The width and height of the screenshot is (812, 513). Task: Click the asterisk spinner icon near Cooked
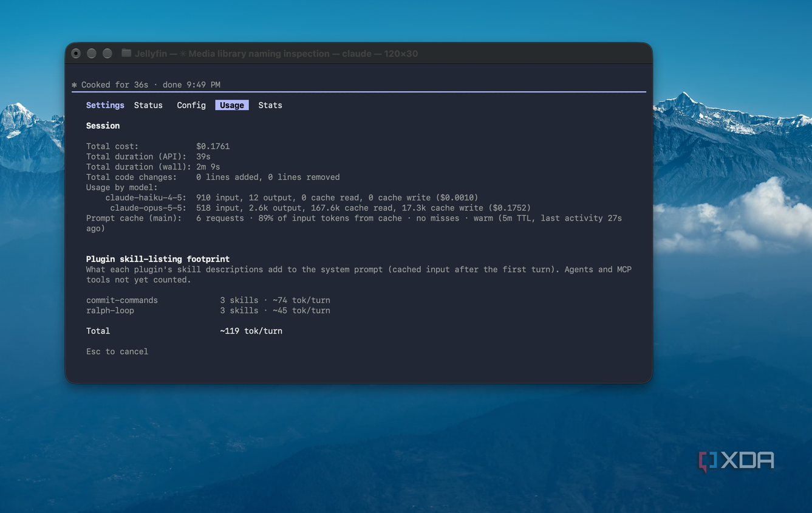[x=74, y=85]
